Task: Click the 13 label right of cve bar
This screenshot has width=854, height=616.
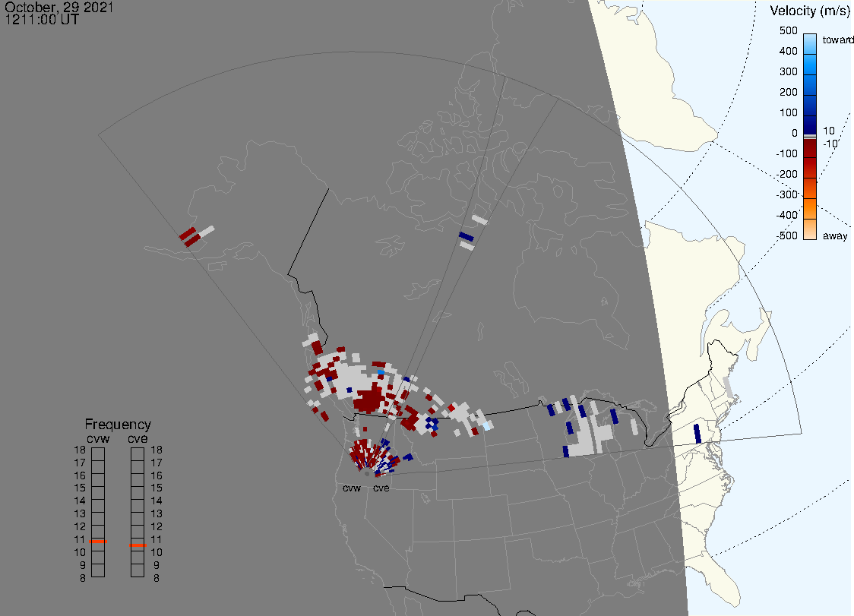Action: [x=157, y=513]
